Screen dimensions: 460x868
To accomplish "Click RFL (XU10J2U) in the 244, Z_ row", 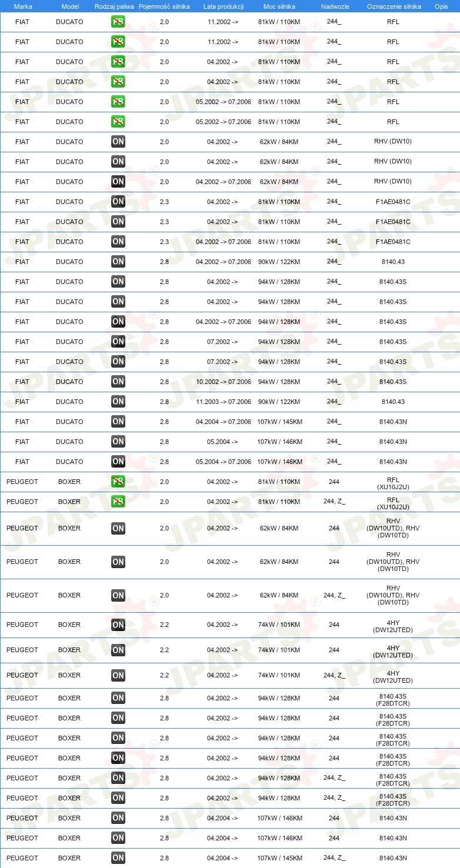I will [393, 504].
